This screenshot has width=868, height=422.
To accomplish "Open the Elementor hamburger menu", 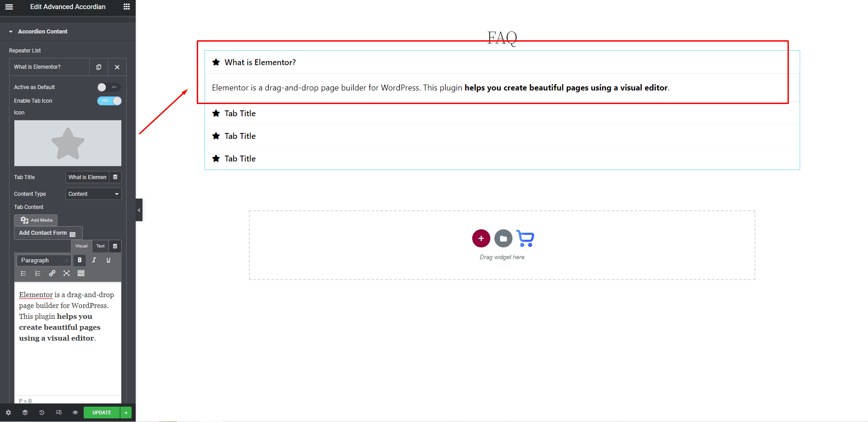I will point(9,7).
